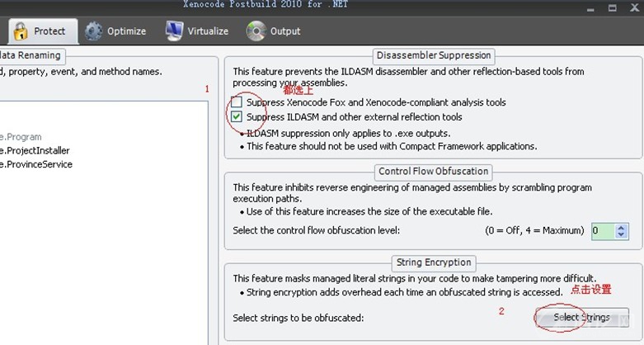Go to the Virtualize tab text label

coord(208,31)
